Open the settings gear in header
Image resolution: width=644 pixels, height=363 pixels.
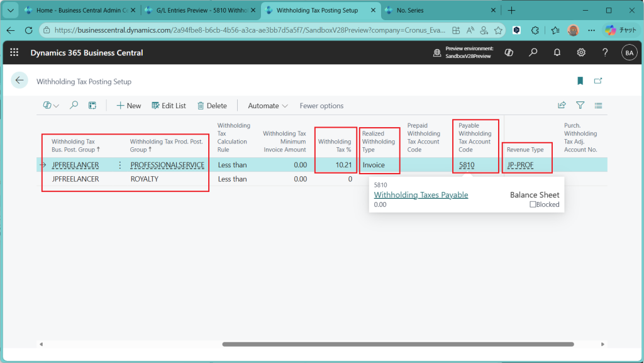(x=581, y=53)
